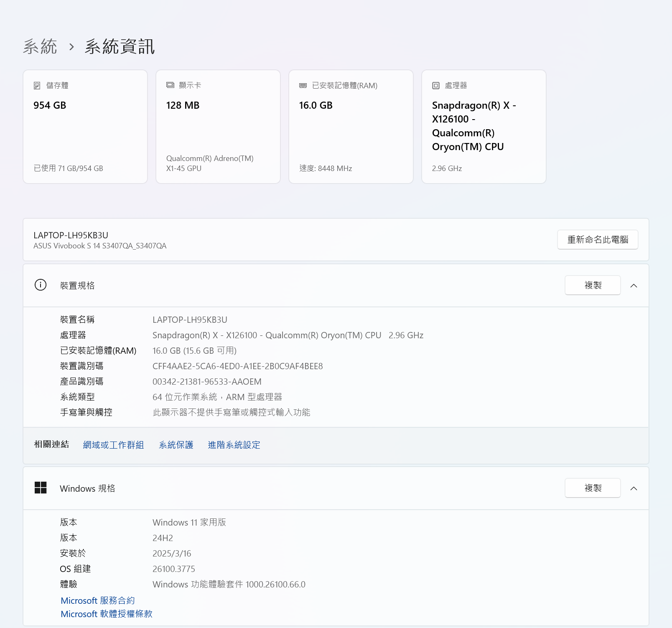Click product ID 00342-21381-96533-AAOEM
The image size is (672, 628).
(207, 382)
